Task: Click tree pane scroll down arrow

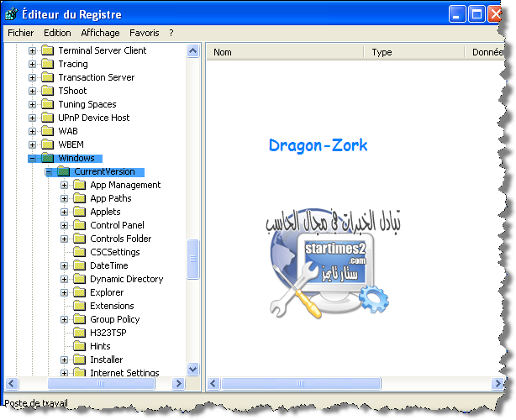Action: point(192,369)
